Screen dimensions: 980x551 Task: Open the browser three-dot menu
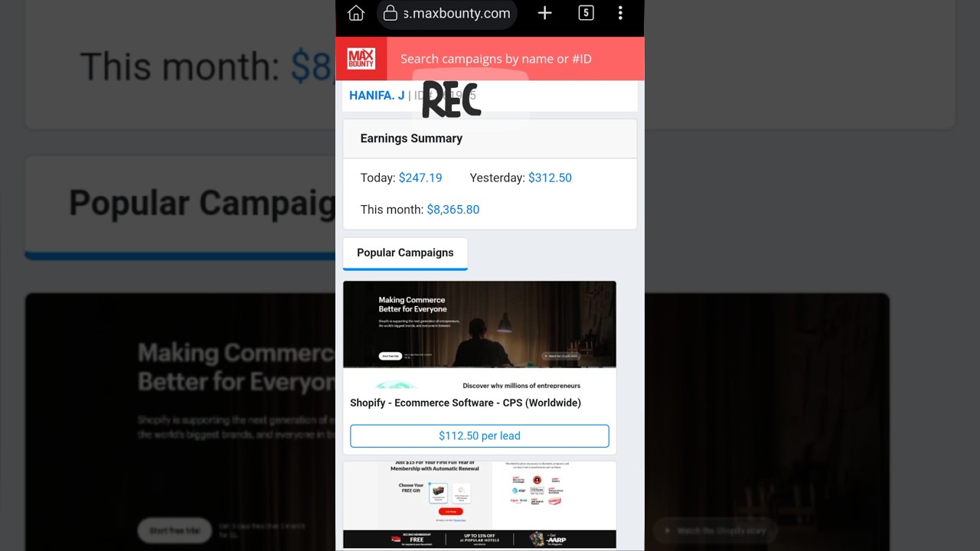(620, 13)
